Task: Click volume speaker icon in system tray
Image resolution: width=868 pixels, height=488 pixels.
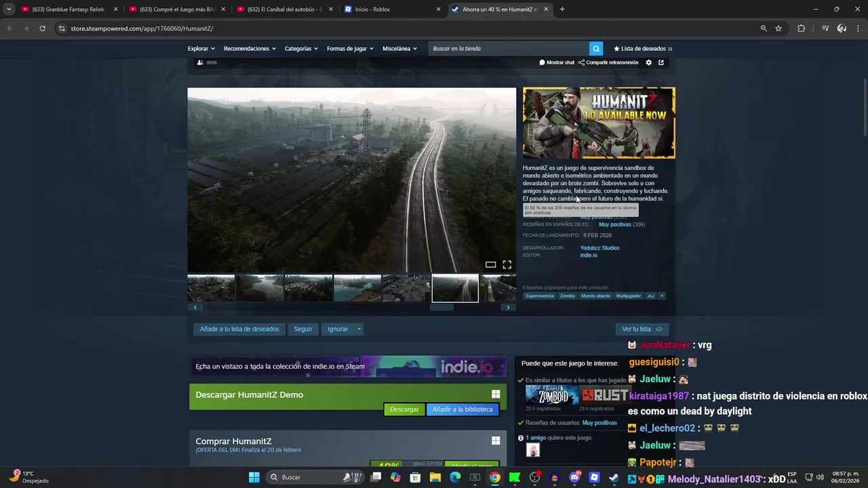Action: pyautogui.click(x=820, y=477)
